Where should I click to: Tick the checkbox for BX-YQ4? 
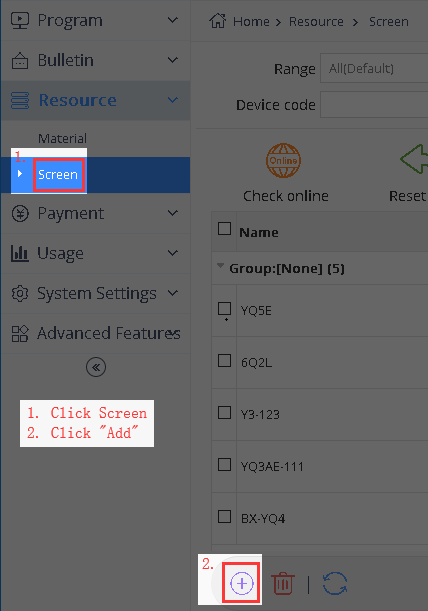pos(224,517)
